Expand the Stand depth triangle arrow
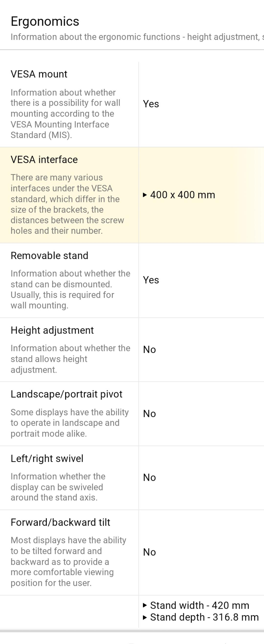The height and width of the screenshot is (644, 264). click(x=145, y=617)
